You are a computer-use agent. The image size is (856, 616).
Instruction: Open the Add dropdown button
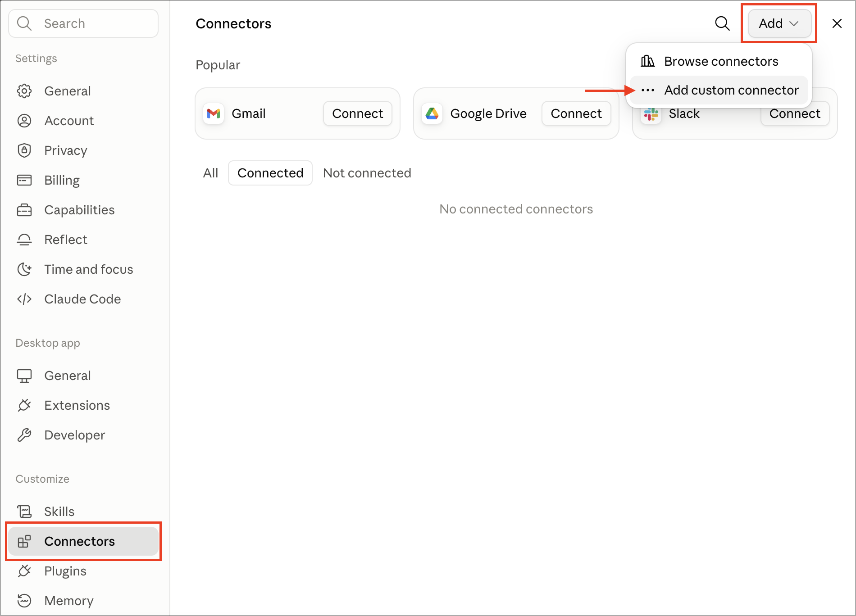click(779, 23)
